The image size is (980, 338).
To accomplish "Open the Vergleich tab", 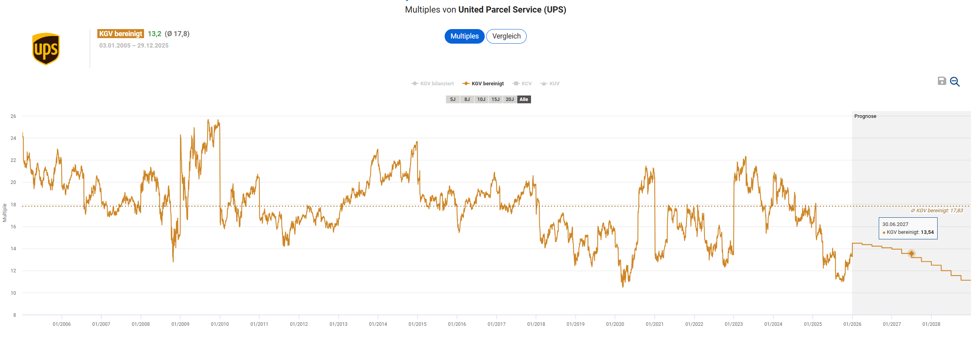I will pyautogui.click(x=506, y=36).
